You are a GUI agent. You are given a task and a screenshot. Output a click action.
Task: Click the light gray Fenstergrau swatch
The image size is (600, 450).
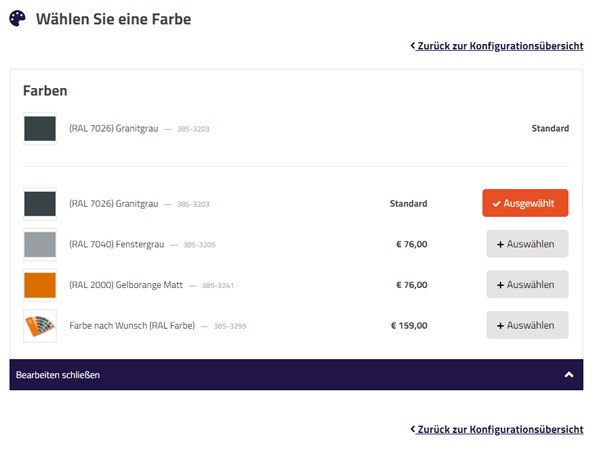40,244
